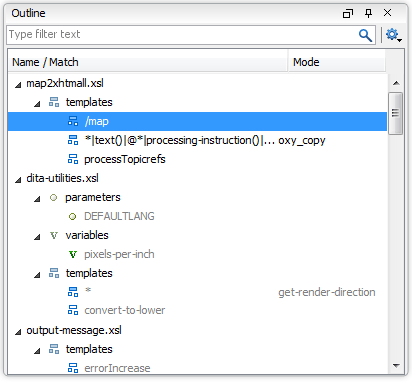Select the variables node label
Image resolution: width=412 pixels, height=382 pixels.
[x=87, y=235]
